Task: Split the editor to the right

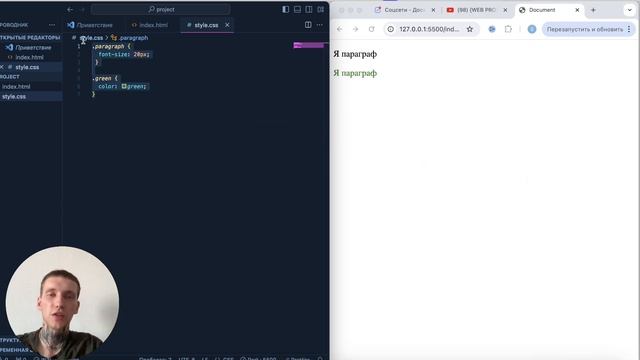Action: click(x=308, y=25)
